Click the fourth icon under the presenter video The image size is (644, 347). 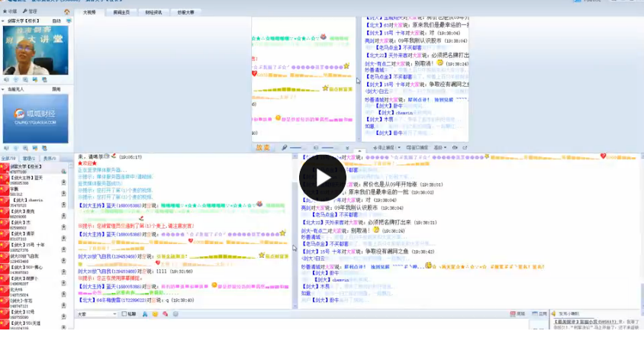click(35, 79)
